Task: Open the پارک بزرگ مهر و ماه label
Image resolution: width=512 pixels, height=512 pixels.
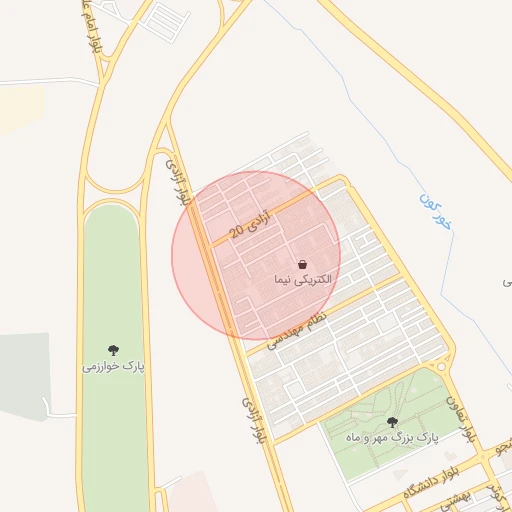Action: [x=392, y=437]
